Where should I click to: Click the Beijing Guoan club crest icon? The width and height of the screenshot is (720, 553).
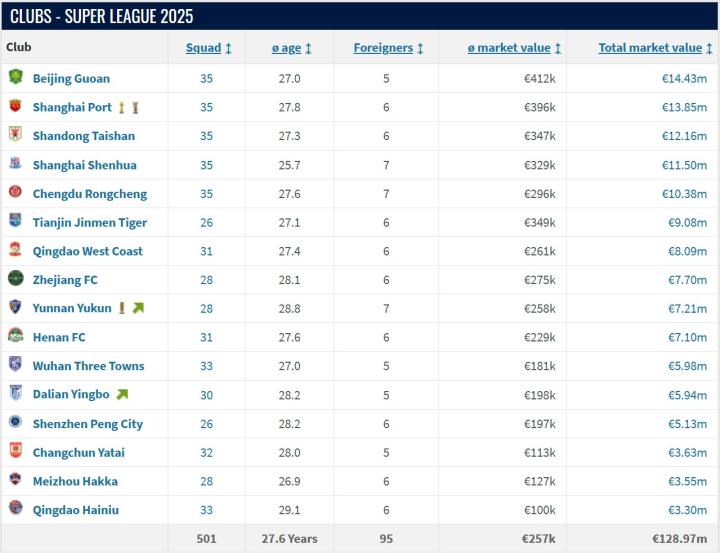(16, 77)
